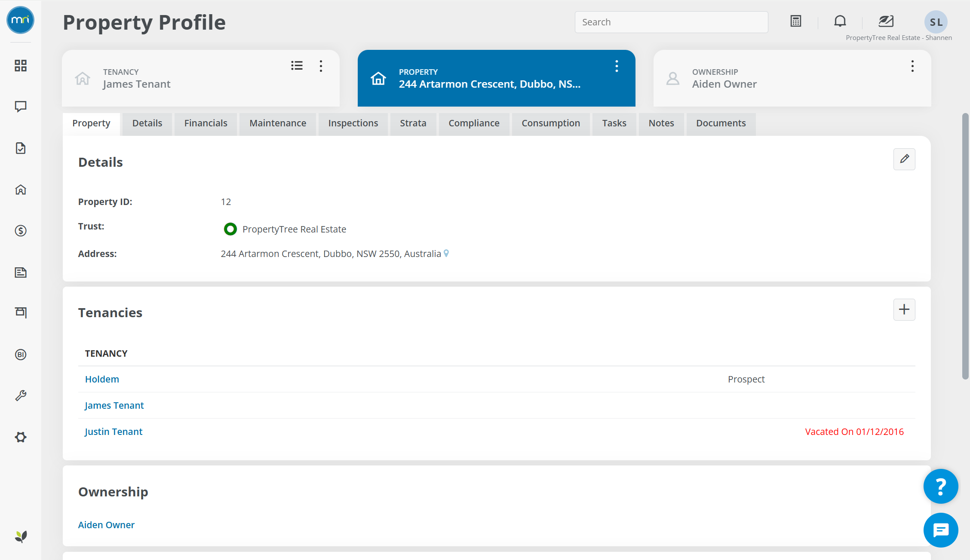Open the stacked-windows sidebar icon above BI
The width and height of the screenshot is (970, 560).
(21, 312)
